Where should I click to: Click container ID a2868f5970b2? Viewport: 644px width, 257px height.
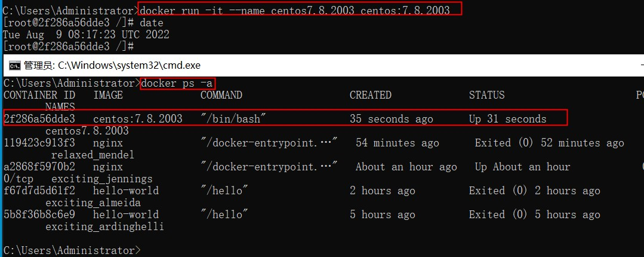point(39,167)
